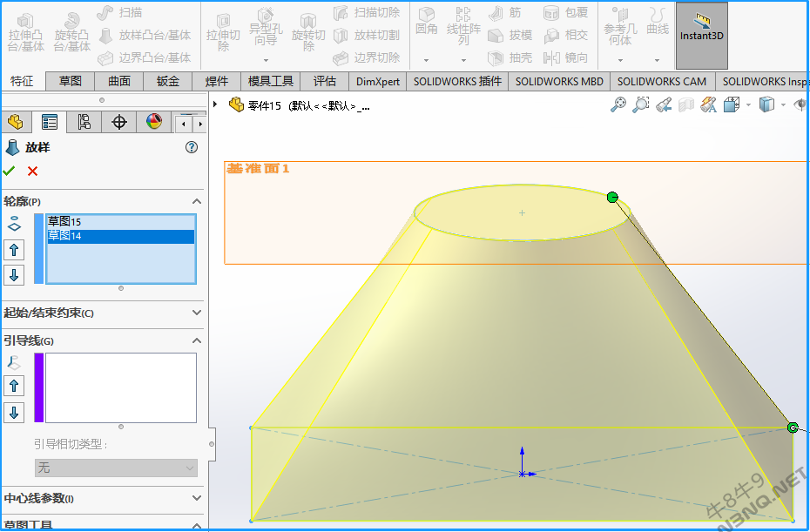Choose the 镜向 mirror tool
This screenshot has height=532, width=810.
point(565,57)
